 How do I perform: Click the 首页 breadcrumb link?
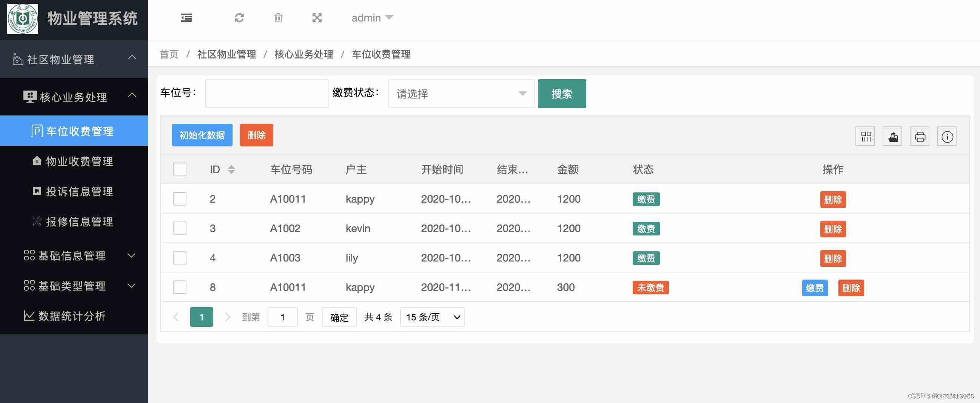click(x=169, y=54)
